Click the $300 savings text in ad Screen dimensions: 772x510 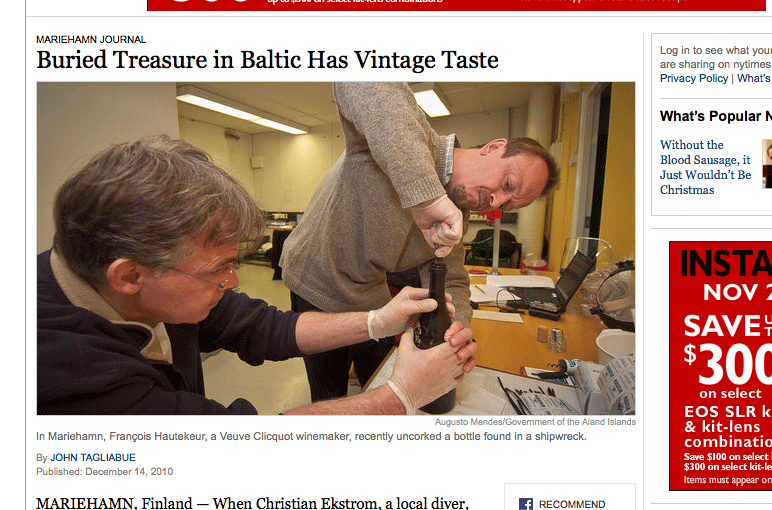pos(728,363)
